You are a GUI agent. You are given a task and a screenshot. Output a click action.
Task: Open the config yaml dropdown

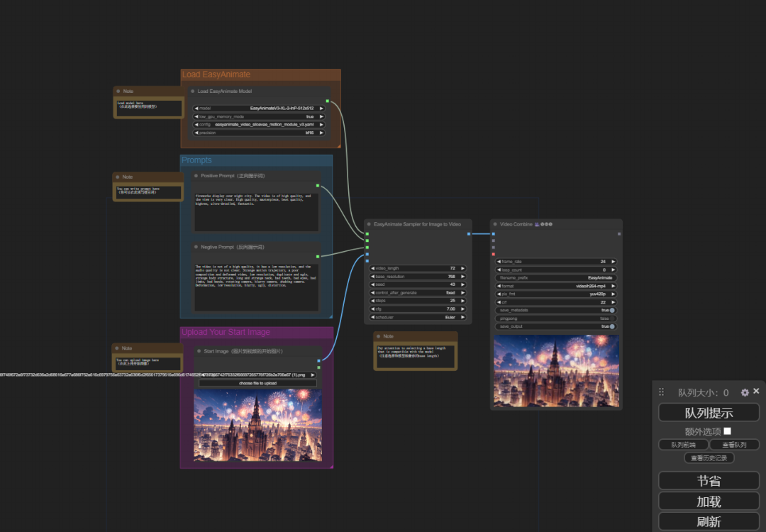(259, 125)
